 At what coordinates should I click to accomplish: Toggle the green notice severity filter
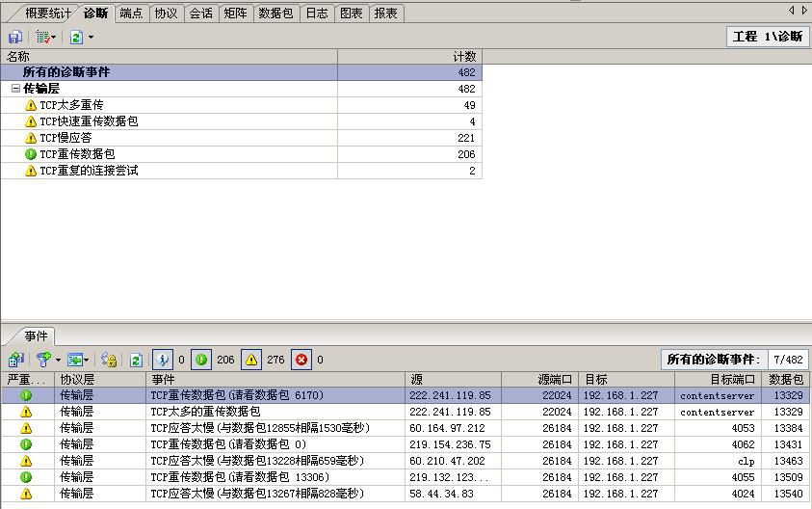pyautogui.click(x=201, y=360)
